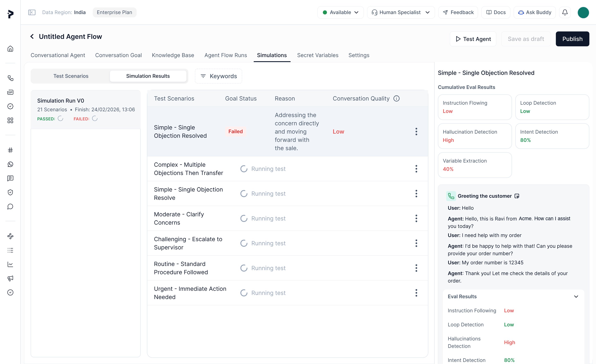This screenshot has height=364, width=596.
Task: Click the home icon in left sidebar
Action: tap(10, 49)
